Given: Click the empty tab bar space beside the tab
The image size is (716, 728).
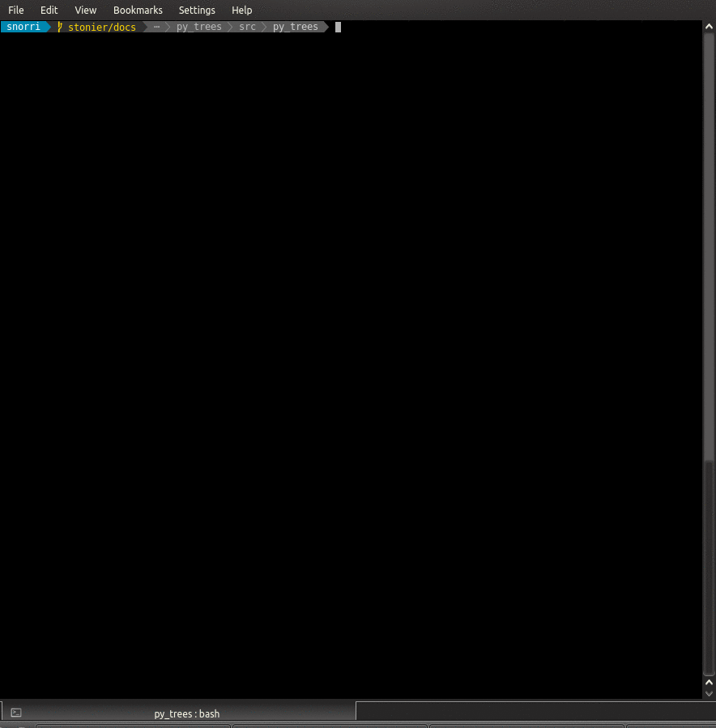Looking at the screenshot, I should 535,711.
